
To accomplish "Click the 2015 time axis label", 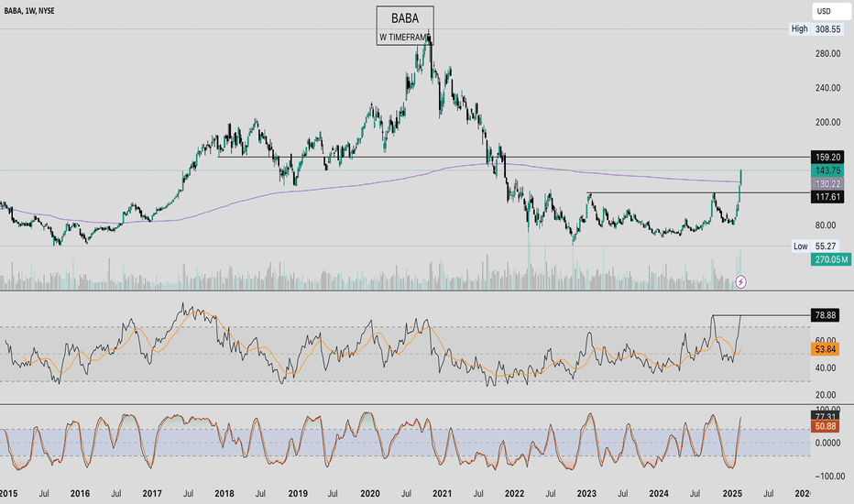I will [8, 494].
